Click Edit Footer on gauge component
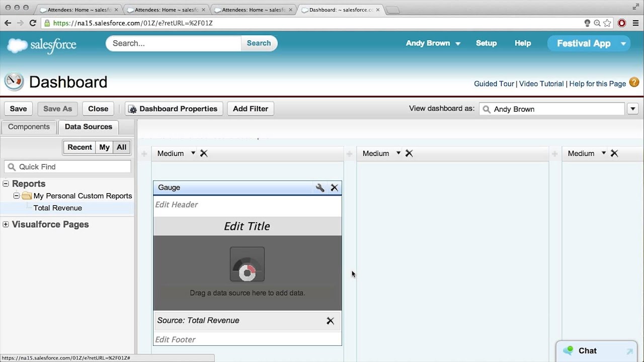This screenshot has height=362, width=644. click(x=175, y=339)
